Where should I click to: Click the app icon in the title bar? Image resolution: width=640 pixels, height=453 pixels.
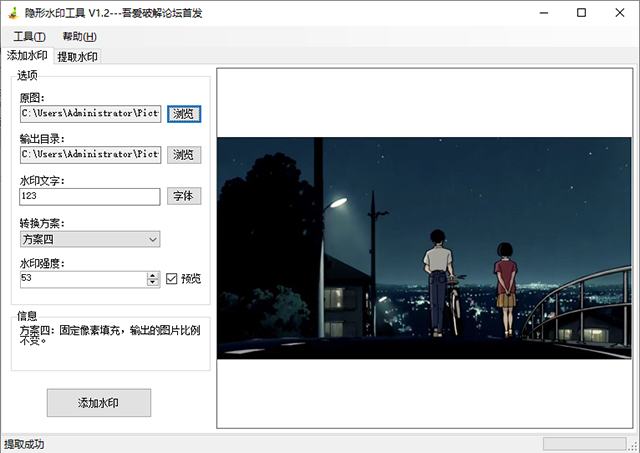14,13
